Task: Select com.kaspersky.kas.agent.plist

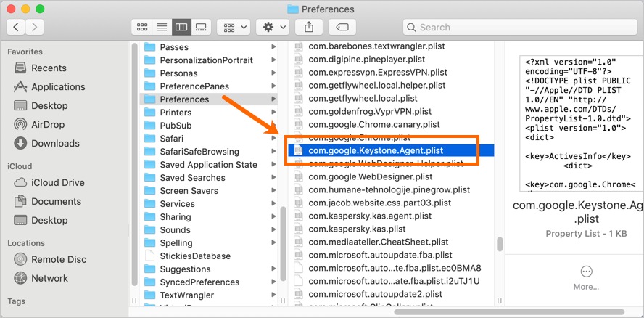Action: [x=391, y=216]
